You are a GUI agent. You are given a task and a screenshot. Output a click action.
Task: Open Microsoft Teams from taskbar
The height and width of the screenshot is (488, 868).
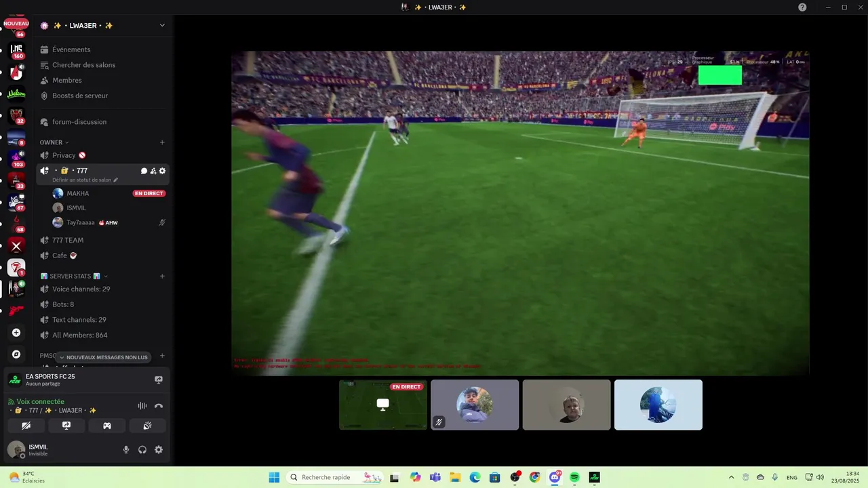coord(435,477)
